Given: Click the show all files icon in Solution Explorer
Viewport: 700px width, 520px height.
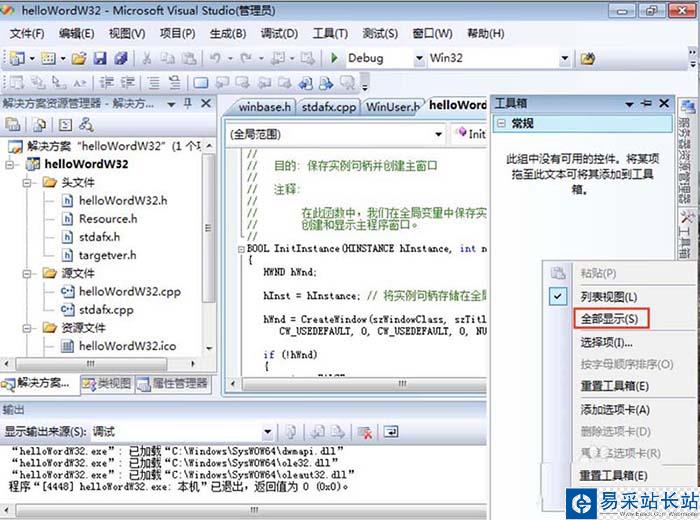Looking at the screenshot, I should [x=39, y=125].
